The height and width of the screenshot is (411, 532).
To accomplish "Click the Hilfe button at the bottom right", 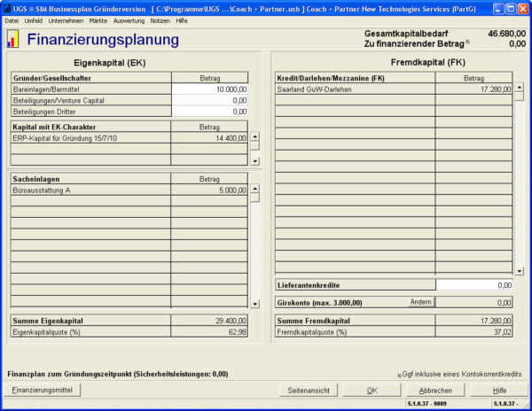I will pyautogui.click(x=499, y=391).
